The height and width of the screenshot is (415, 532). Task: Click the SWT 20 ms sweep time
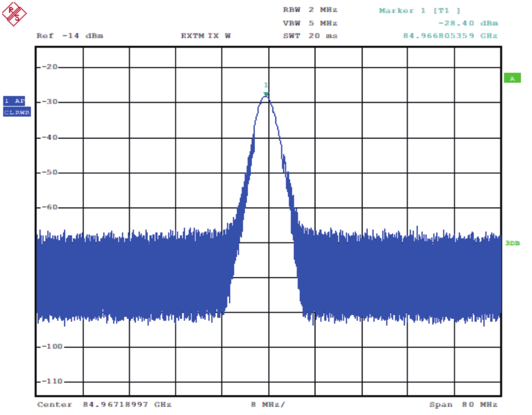[x=310, y=36]
